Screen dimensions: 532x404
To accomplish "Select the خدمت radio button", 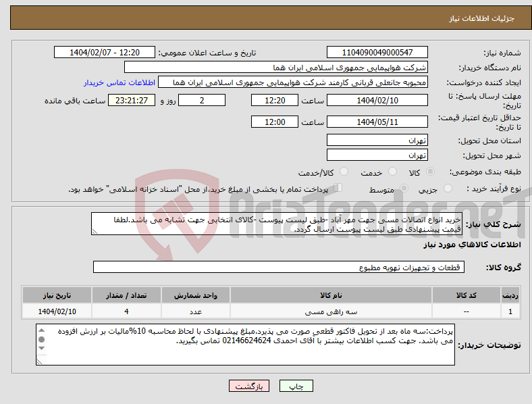I will (x=392, y=172).
